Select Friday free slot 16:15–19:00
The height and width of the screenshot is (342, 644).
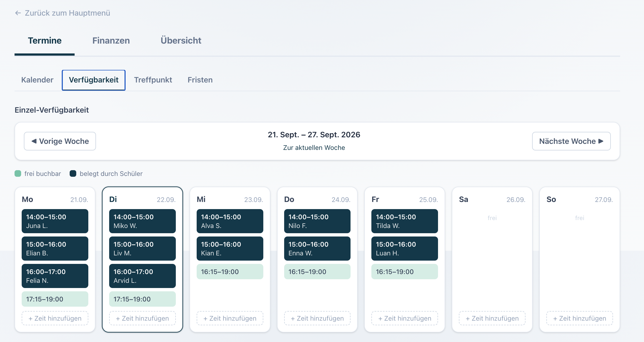(405, 272)
